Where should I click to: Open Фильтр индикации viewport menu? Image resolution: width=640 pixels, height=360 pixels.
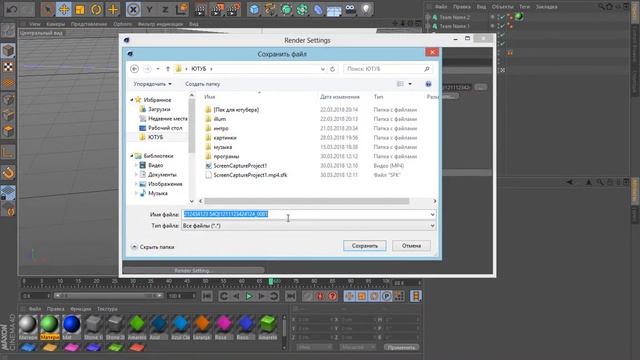point(160,24)
